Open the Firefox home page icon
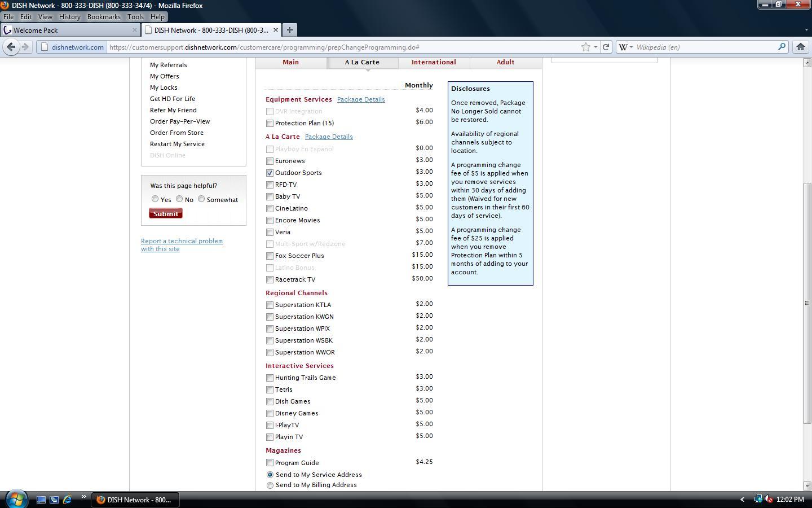The width and height of the screenshot is (812, 508). [x=800, y=47]
